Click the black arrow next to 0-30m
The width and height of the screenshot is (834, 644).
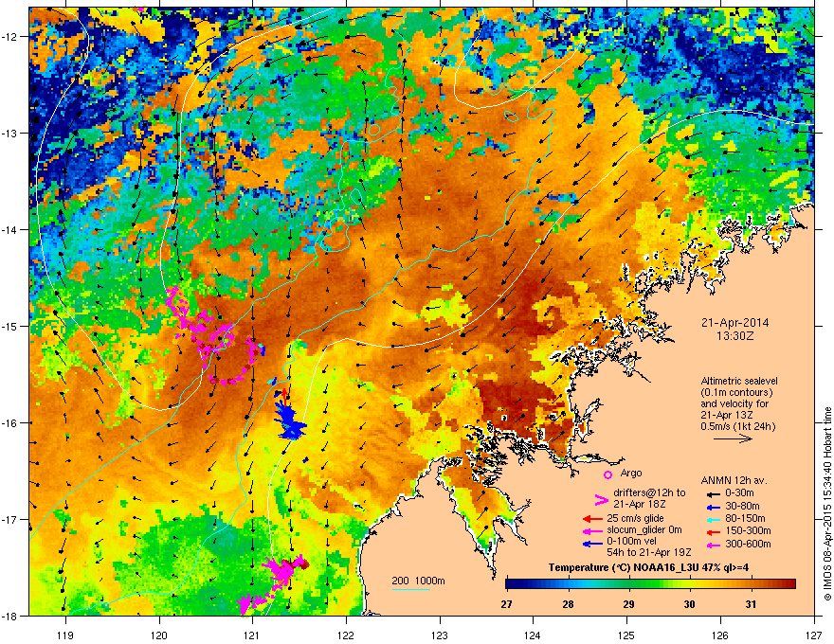tap(712, 493)
